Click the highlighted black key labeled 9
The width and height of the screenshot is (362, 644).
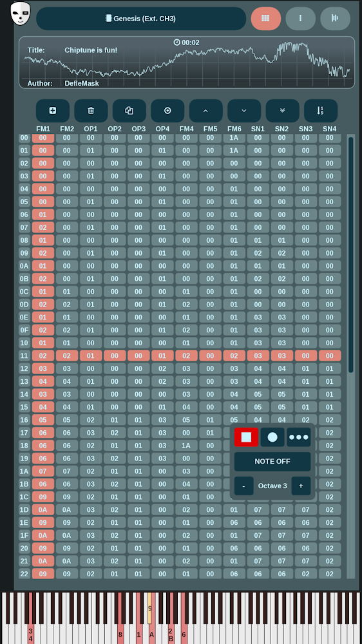coord(150,608)
